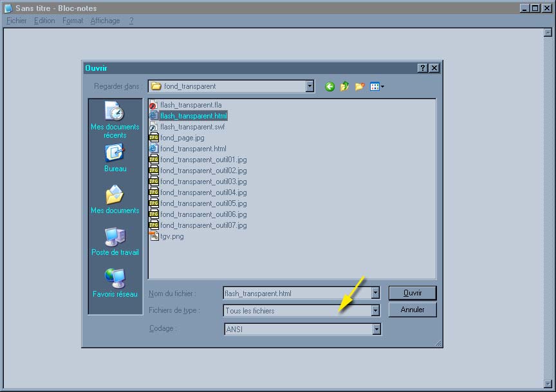Open Favoris réseau place
The image size is (556, 392).
115,283
